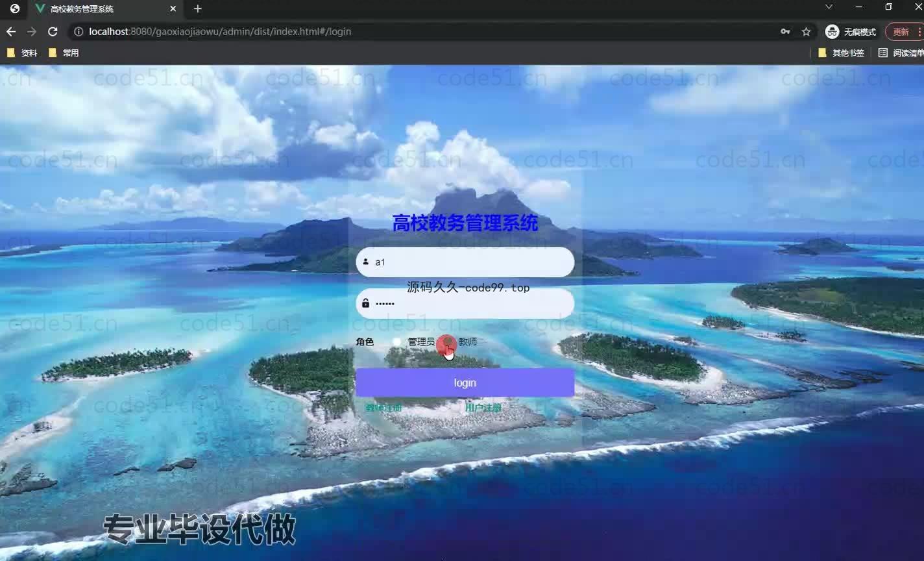Click the browser forward arrow

click(32, 31)
